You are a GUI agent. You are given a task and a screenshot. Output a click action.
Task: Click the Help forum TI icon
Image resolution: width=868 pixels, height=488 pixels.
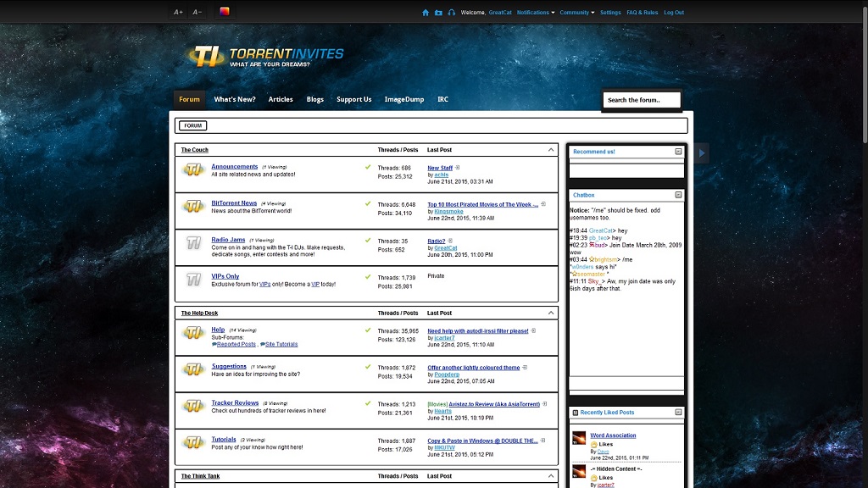click(193, 333)
